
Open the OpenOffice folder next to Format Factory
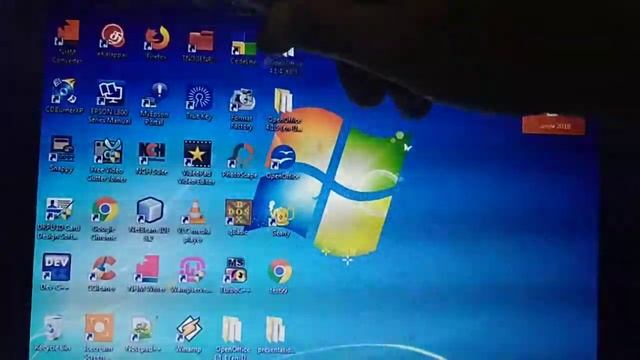click(x=284, y=101)
